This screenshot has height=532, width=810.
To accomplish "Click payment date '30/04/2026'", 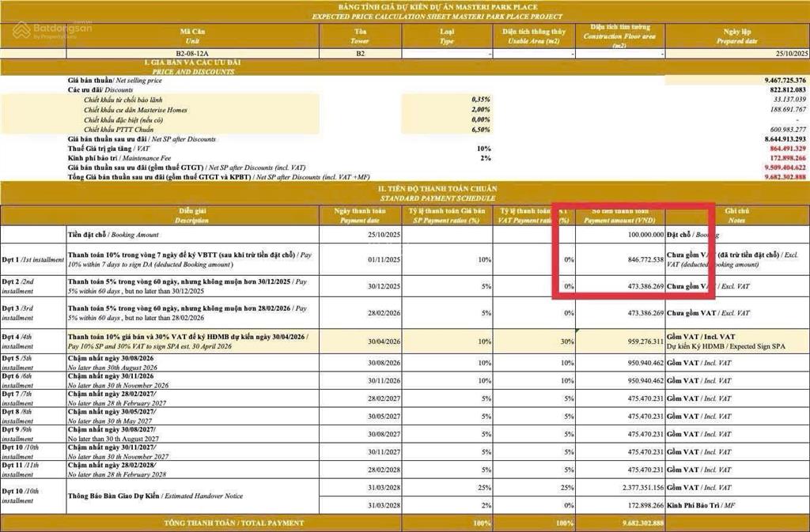I will [x=384, y=341].
